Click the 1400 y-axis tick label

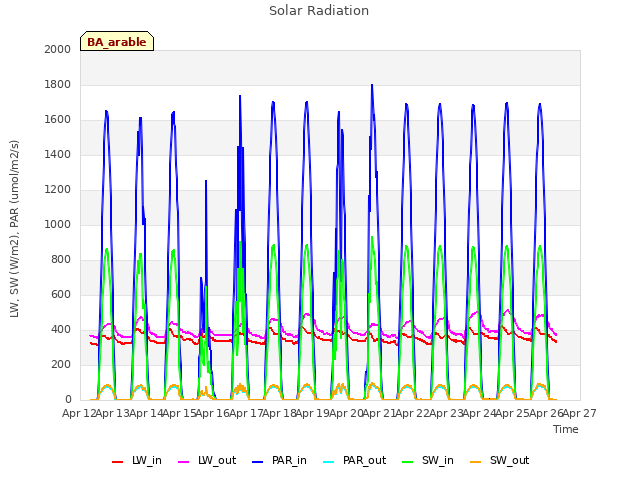point(58,154)
